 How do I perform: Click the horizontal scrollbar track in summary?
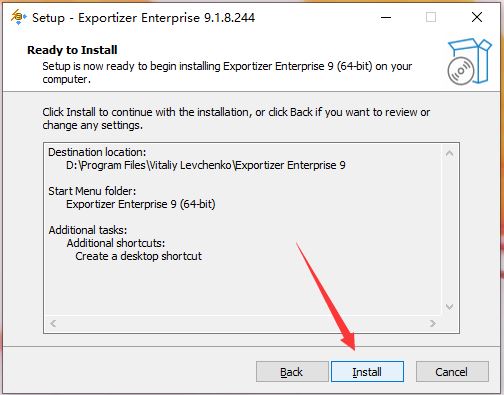(x=243, y=323)
